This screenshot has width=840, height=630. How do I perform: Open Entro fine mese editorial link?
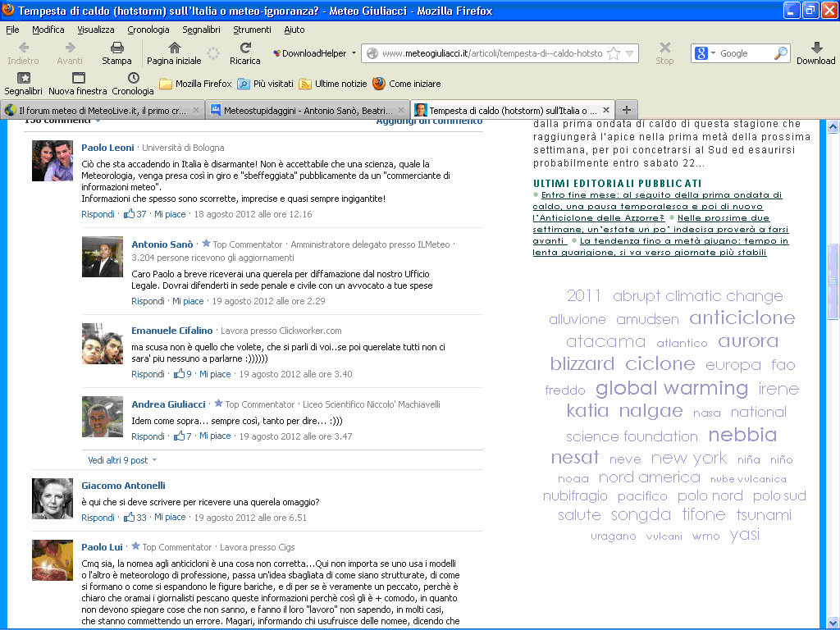tap(657, 206)
